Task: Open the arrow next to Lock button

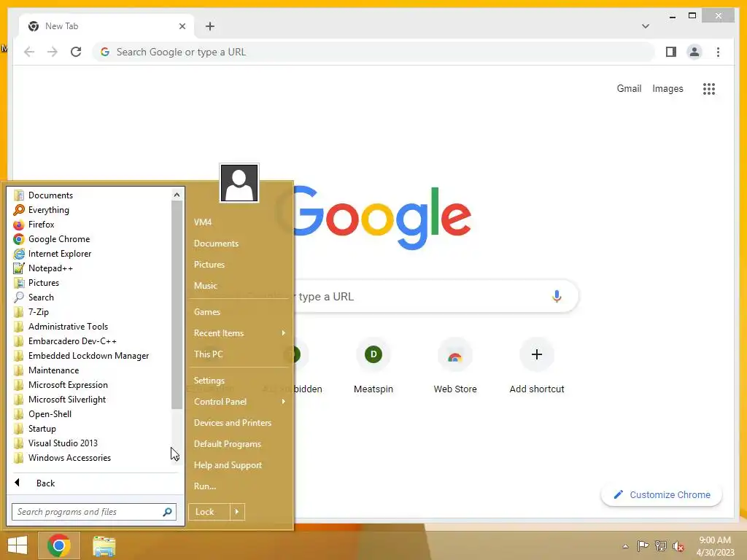Action: 237,512
